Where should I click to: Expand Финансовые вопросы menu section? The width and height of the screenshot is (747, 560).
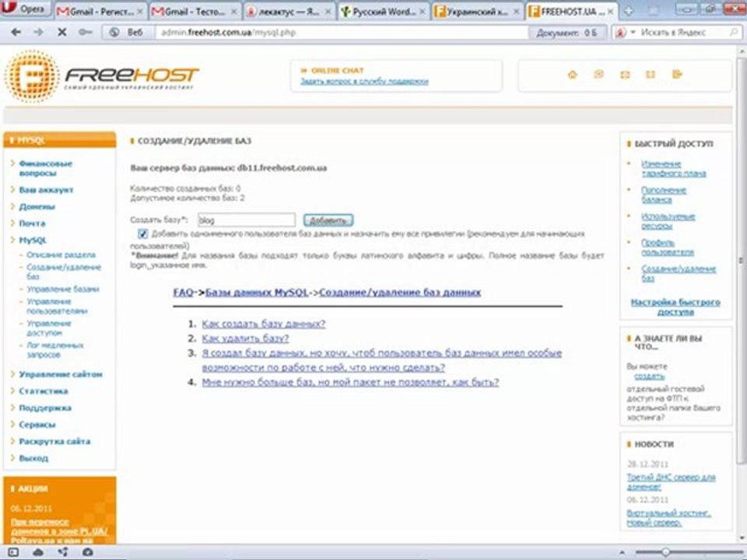[46, 168]
